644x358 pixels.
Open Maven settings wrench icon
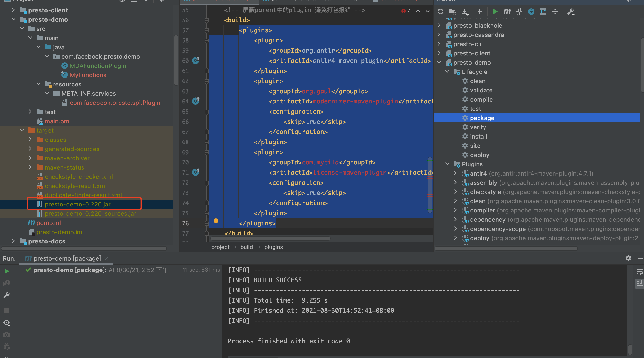[x=571, y=12]
